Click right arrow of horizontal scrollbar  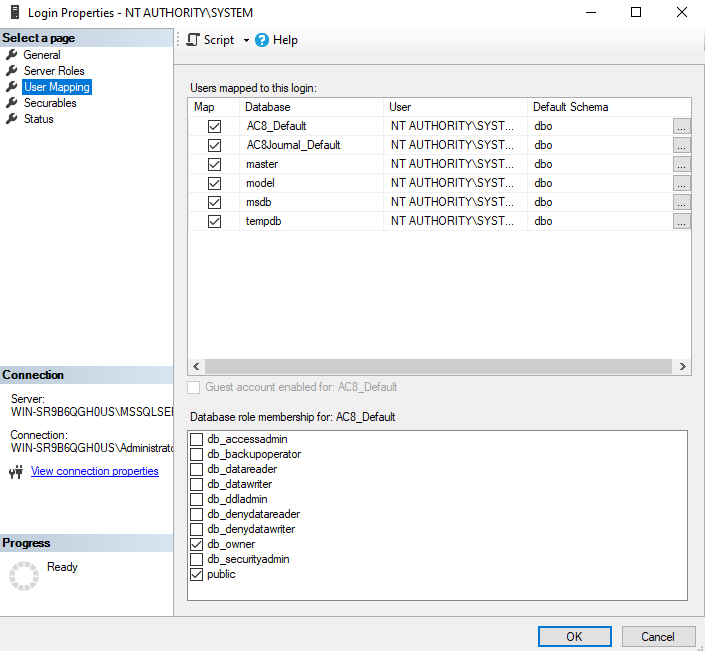683,366
